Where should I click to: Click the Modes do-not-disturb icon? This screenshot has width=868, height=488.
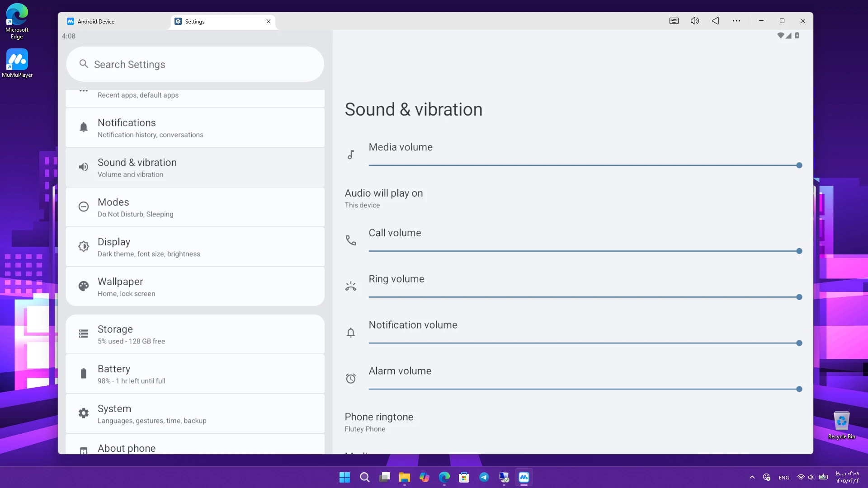84,207
